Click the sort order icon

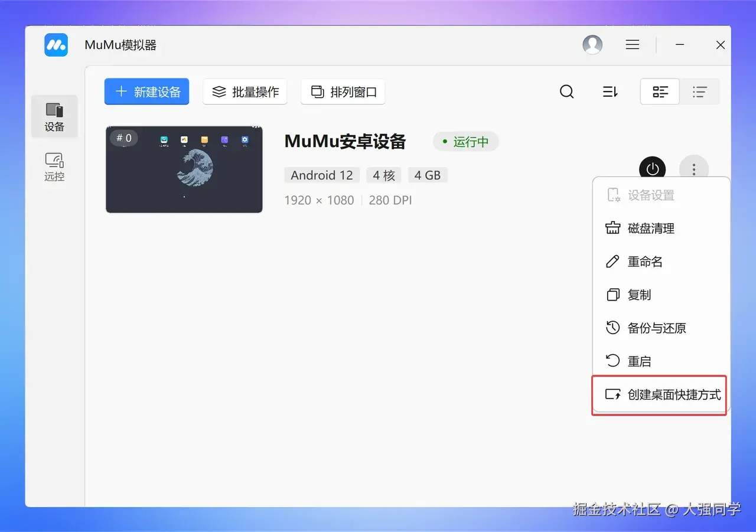click(x=610, y=92)
